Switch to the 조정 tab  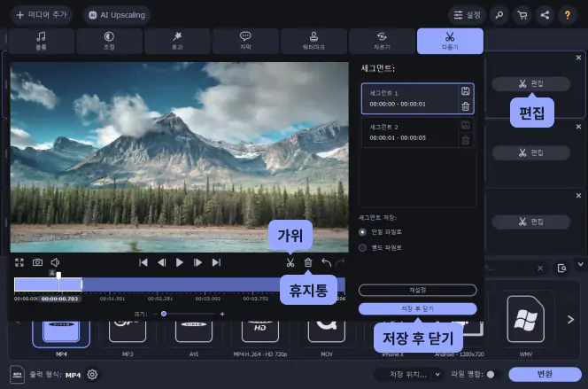[109, 41]
